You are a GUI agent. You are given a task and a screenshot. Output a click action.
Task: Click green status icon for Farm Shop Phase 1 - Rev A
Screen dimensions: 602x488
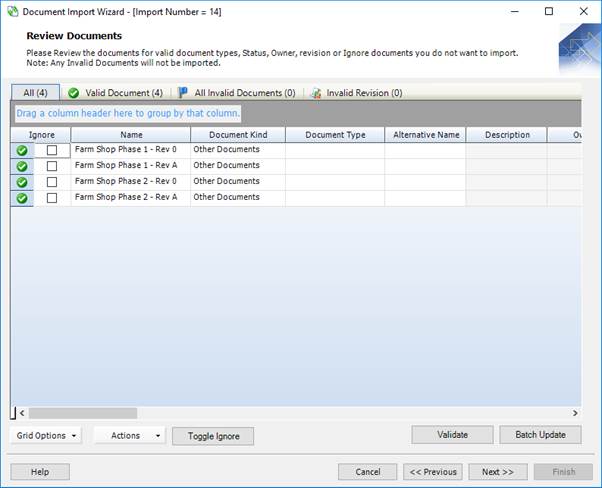point(21,166)
